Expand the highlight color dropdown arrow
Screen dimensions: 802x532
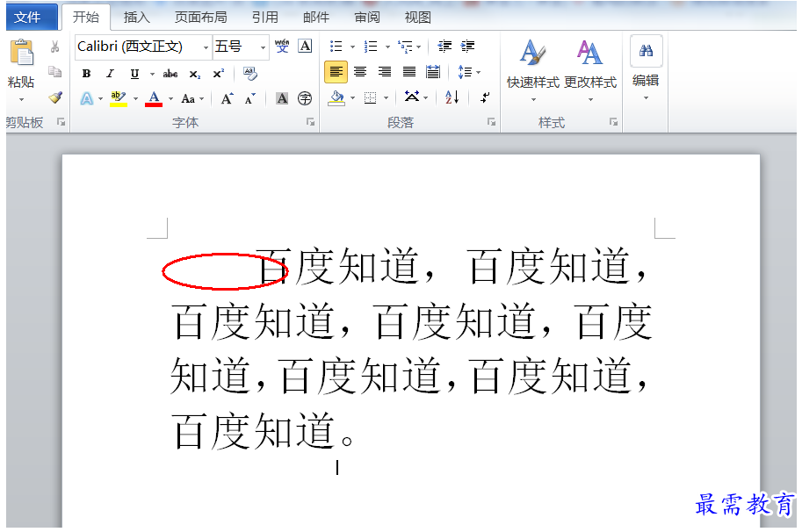point(135,98)
